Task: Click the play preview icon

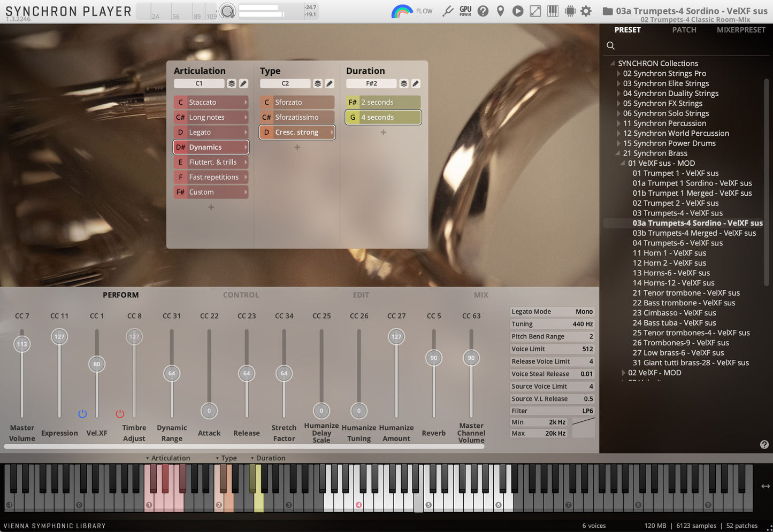Action: click(x=517, y=11)
